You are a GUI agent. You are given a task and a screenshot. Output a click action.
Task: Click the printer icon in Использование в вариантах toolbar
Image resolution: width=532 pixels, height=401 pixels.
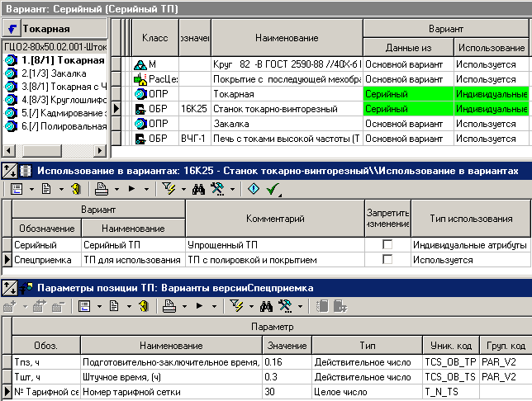coord(102,189)
